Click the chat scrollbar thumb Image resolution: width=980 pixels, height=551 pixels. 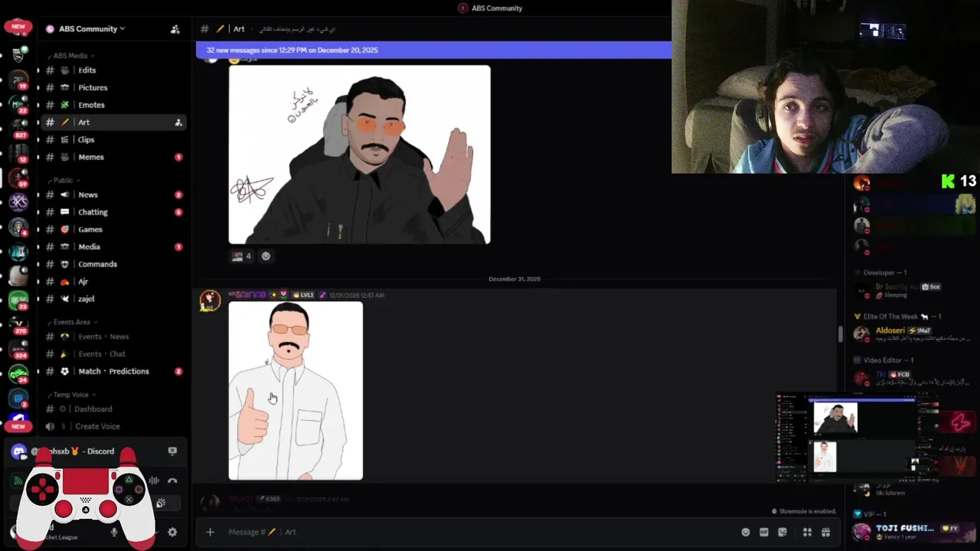tap(840, 334)
